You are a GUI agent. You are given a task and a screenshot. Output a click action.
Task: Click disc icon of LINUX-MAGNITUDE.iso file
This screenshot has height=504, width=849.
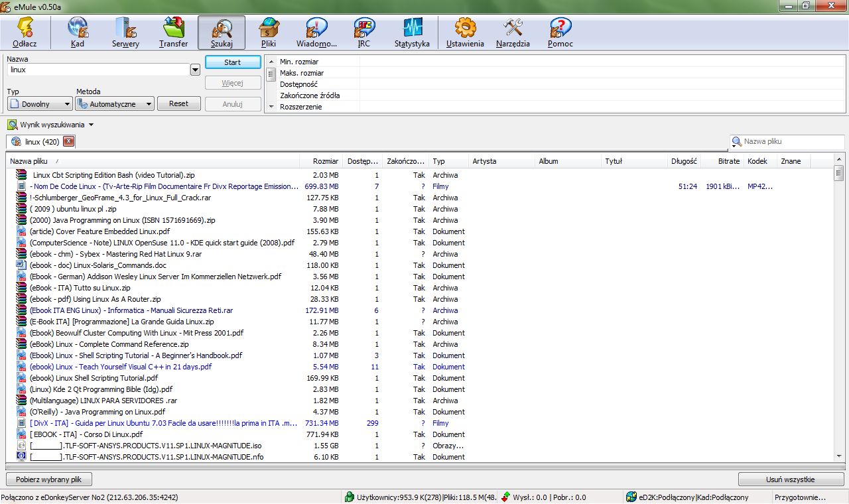(21, 446)
